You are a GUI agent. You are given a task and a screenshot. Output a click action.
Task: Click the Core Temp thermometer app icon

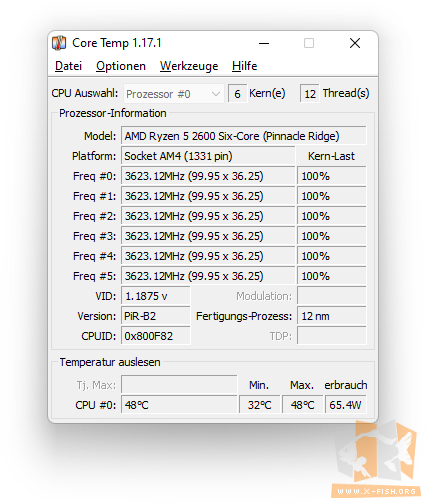[59, 43]
